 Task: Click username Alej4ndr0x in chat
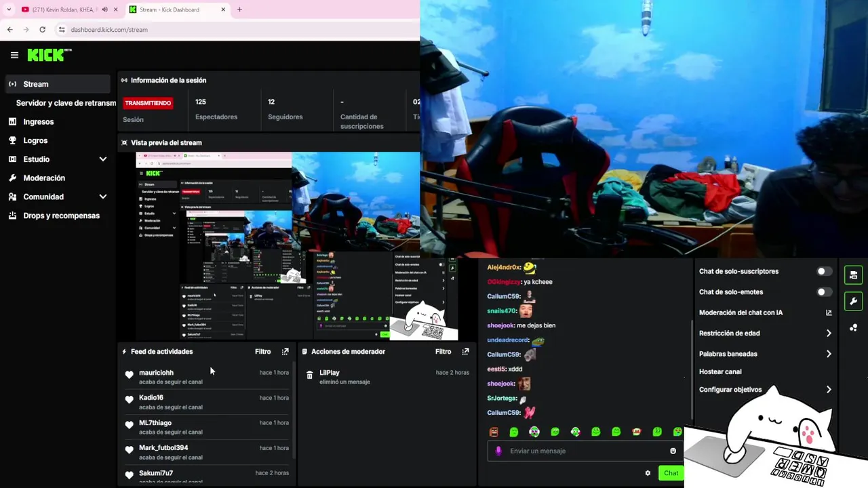[x=503, y=268]
